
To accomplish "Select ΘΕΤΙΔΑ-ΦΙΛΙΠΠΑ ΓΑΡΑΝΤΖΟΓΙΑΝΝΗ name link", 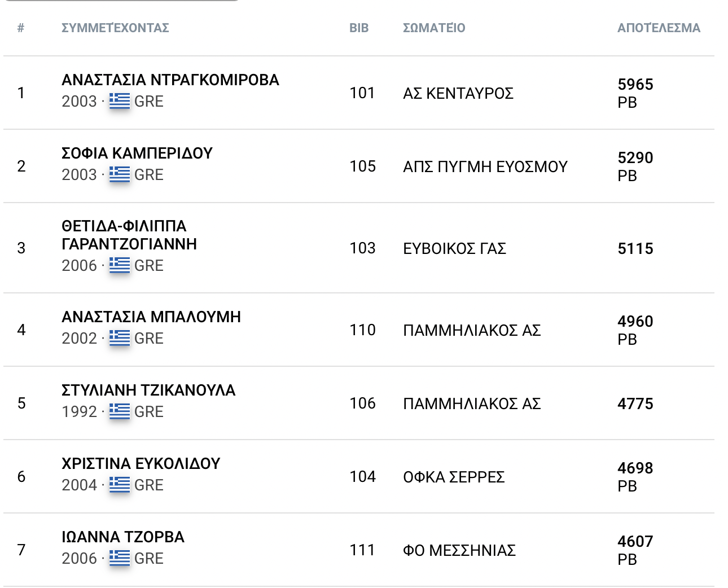I will [x=129, y=235].
